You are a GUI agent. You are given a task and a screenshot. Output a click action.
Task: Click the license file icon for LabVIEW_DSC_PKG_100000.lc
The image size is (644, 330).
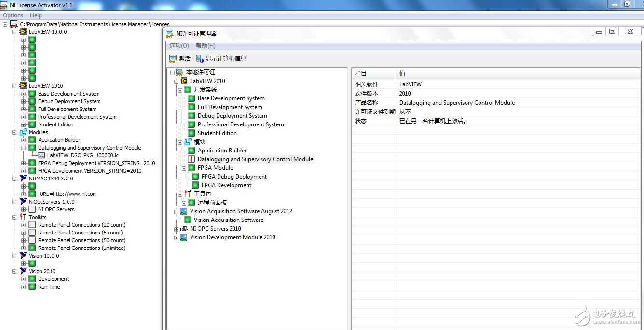click(41, 155)
